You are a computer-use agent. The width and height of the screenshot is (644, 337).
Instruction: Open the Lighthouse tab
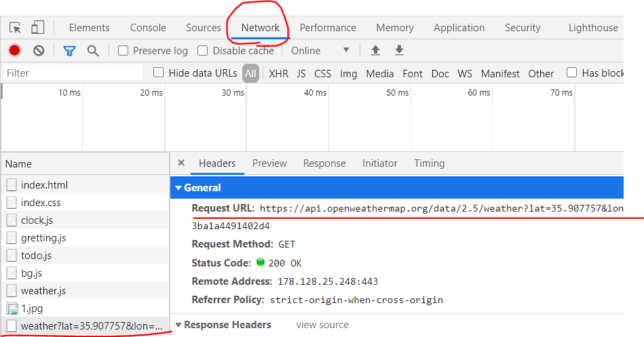[x=593, y=28]
